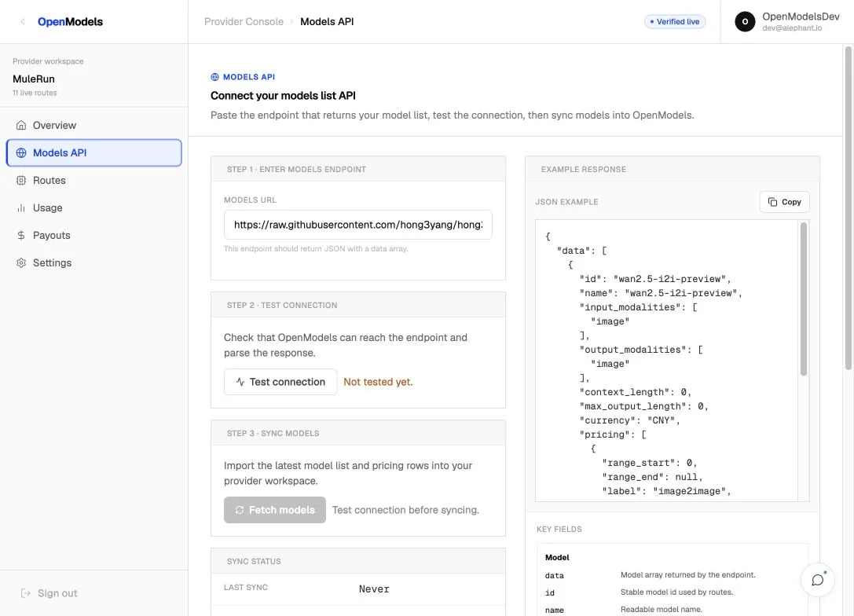Screen dimensions: 854x616
Task: Click the Sign out arrow icon
Action: tap(26, 593)
